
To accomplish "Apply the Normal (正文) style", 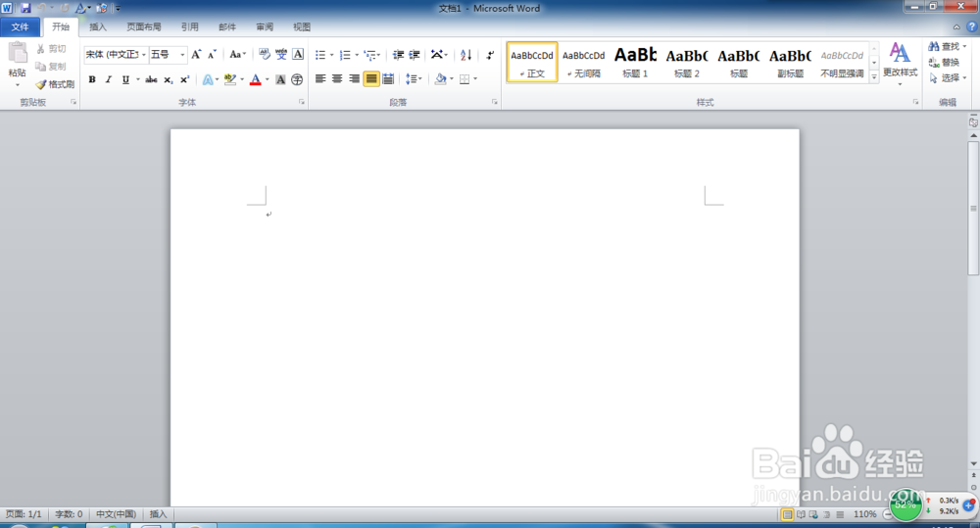I will pyautogui.click(x=532, y=62).
